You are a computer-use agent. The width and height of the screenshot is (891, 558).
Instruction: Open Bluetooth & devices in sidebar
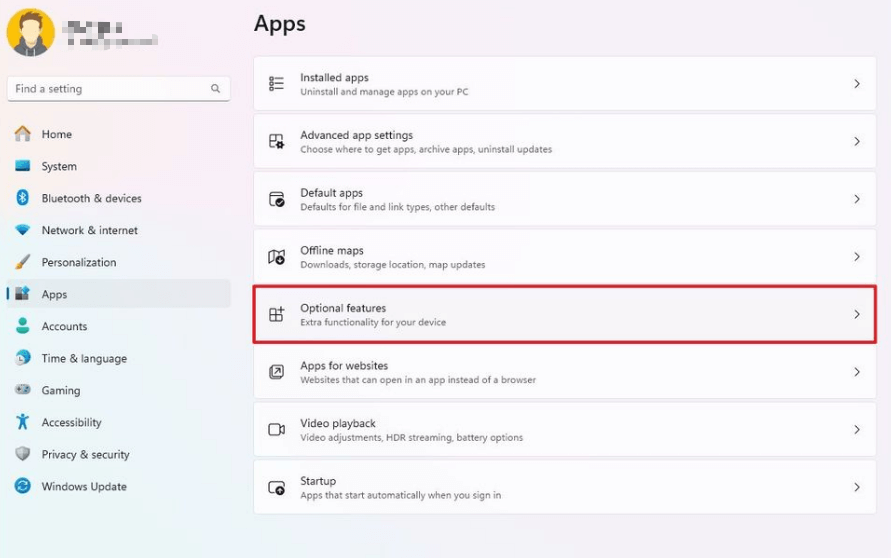pyautogui.click(x=91, y=198)
